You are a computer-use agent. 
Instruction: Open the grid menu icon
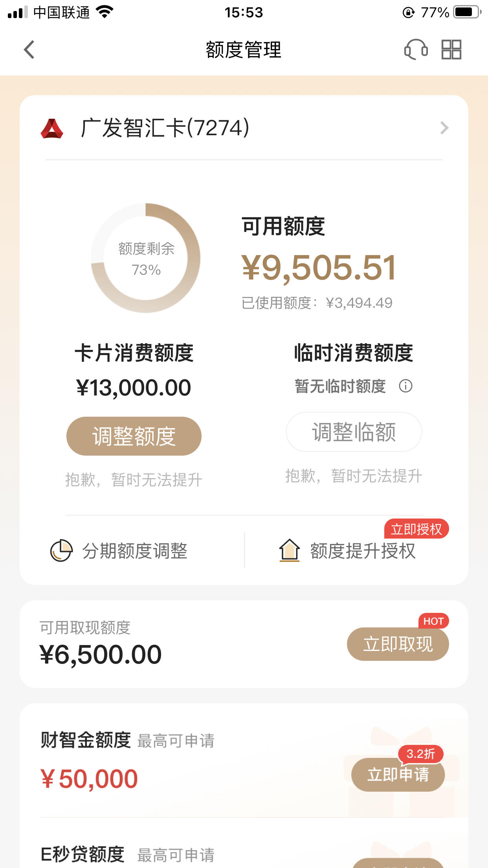[451, 50]
